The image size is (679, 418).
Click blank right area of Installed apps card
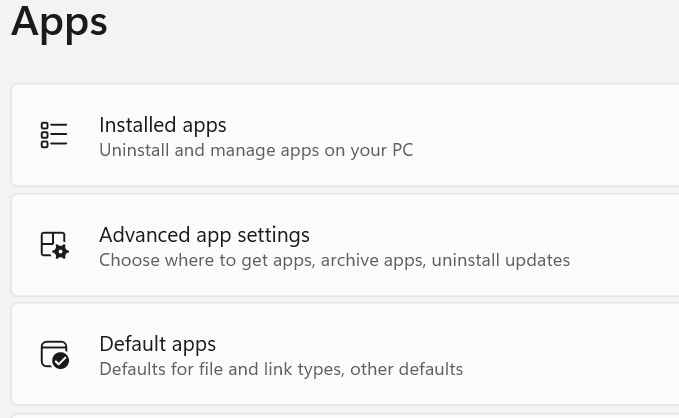click(580, 136)
